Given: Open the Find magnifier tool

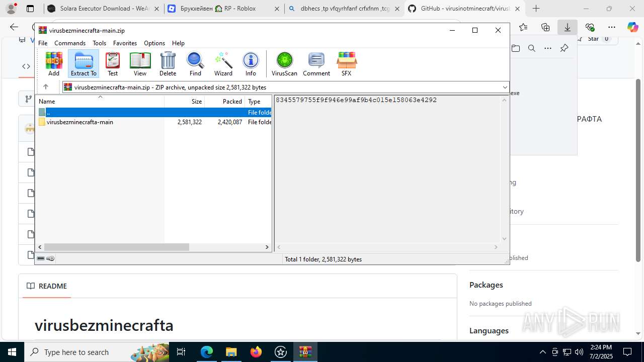Looking at the screenshot, I should click(x=195, y=64).
